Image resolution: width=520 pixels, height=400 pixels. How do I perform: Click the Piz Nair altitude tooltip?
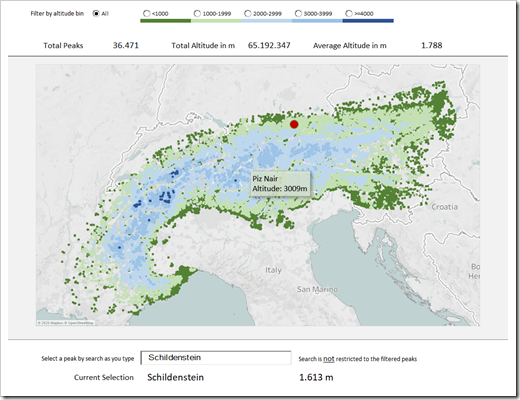point(280,184)
